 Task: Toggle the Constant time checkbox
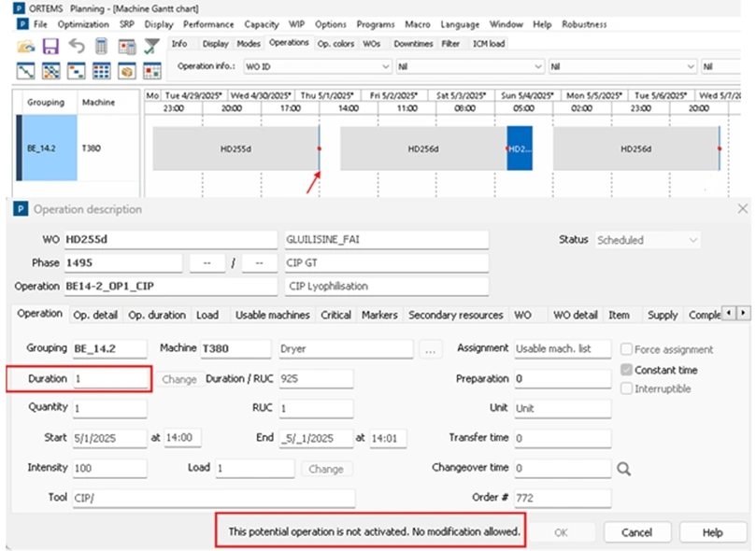[626, 370]
